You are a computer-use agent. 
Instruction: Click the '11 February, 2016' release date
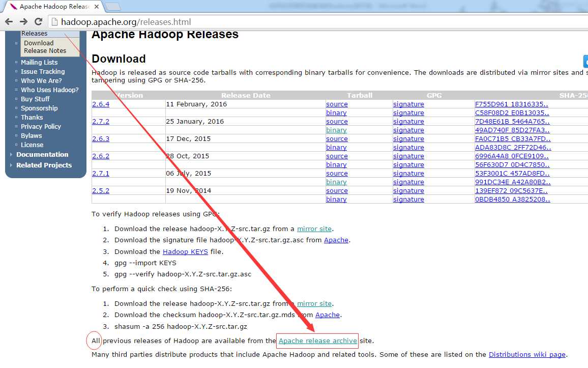[196, 104]
